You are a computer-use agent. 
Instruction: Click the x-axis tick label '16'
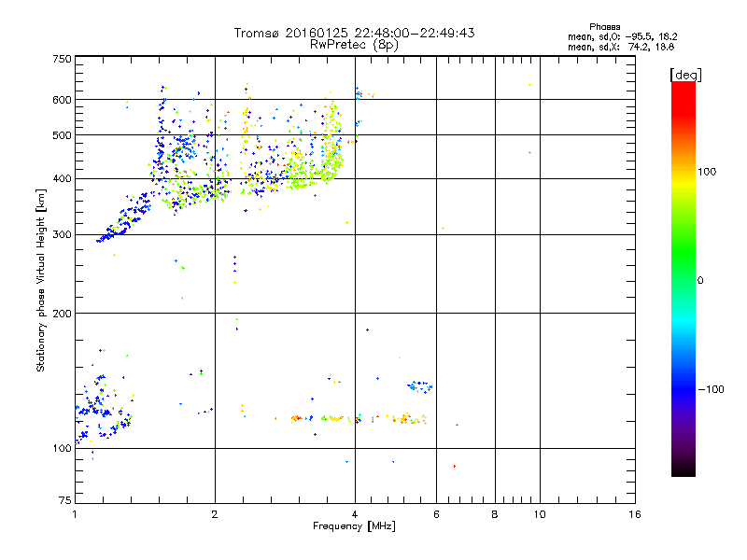coord(635,514)
